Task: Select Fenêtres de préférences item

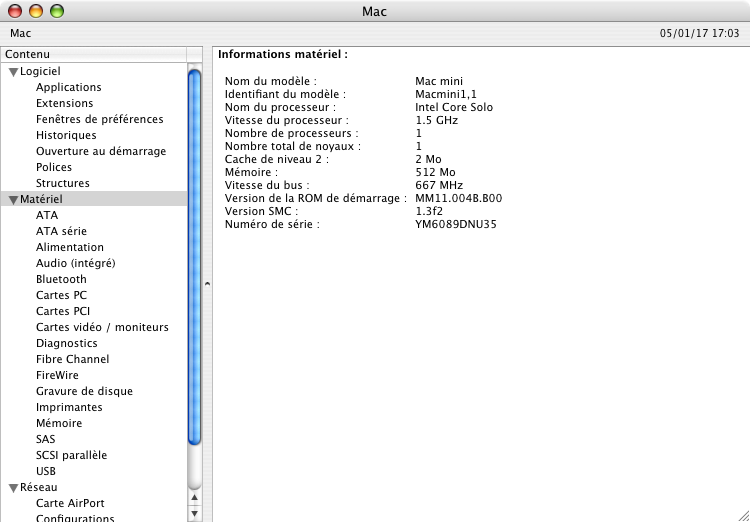Action: (x=99, y=119)
